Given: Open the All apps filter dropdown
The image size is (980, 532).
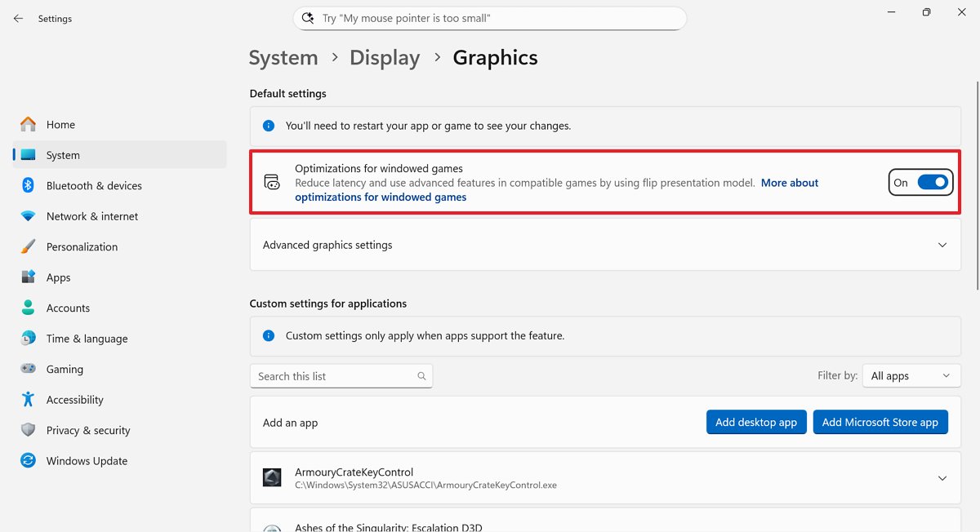Looking at the screenshot, I should (911, 375).
